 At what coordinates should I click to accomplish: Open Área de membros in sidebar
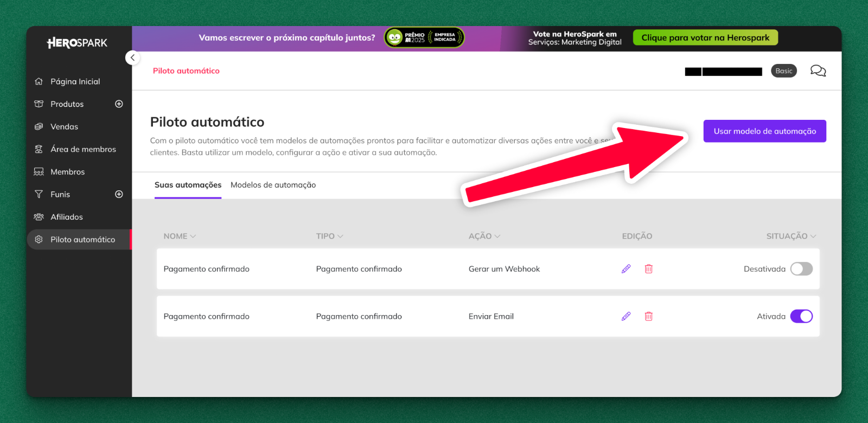(83, 149)
